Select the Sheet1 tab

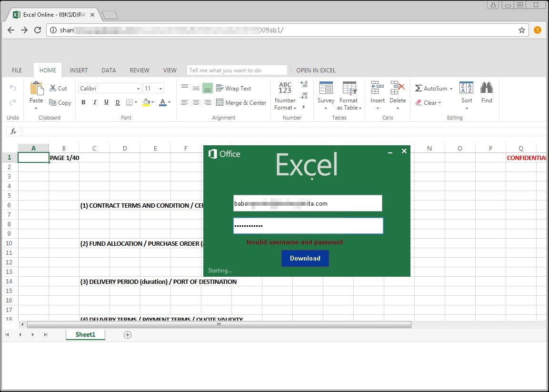(85, 334)
